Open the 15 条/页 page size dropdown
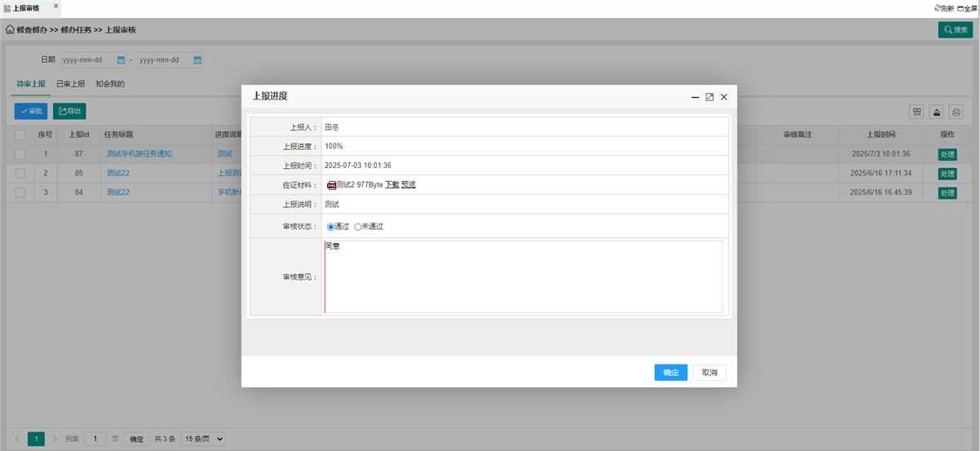 [x=203, y=439]
